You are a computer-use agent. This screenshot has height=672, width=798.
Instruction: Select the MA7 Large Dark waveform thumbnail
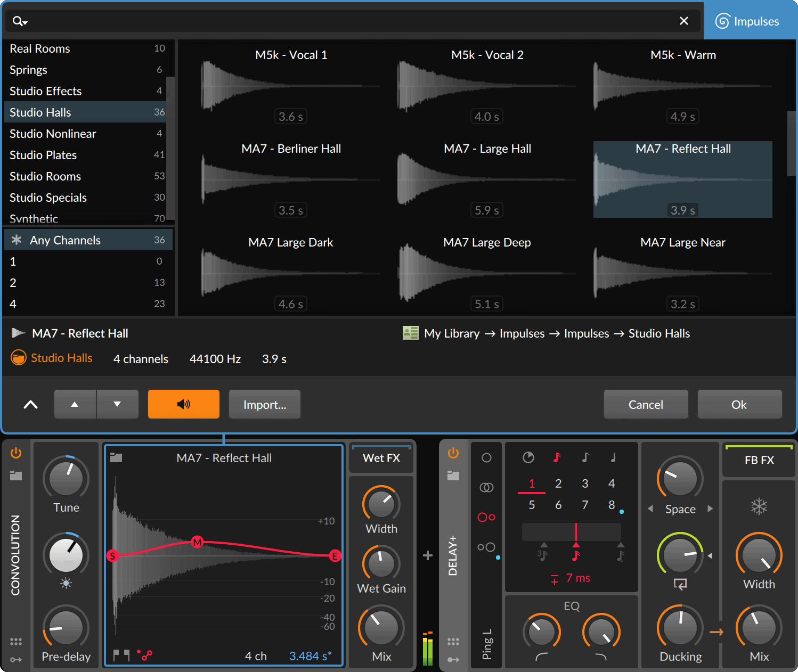click(290, 272)
